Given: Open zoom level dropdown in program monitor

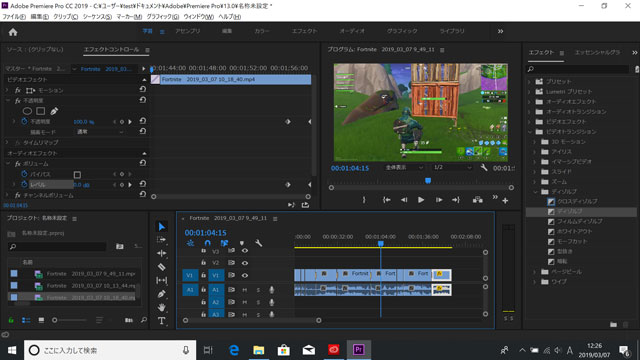Looking at the screenshot, I should point(404,168).
